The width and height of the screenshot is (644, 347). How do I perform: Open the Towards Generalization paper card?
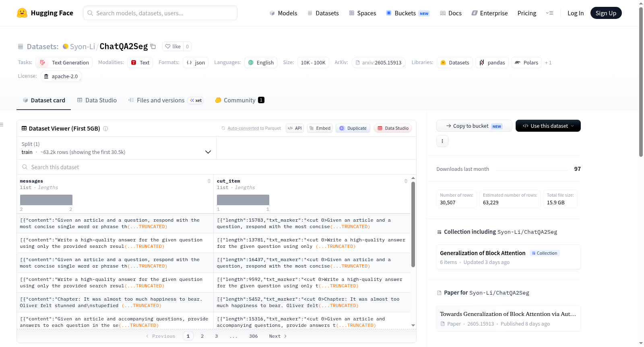508,318
